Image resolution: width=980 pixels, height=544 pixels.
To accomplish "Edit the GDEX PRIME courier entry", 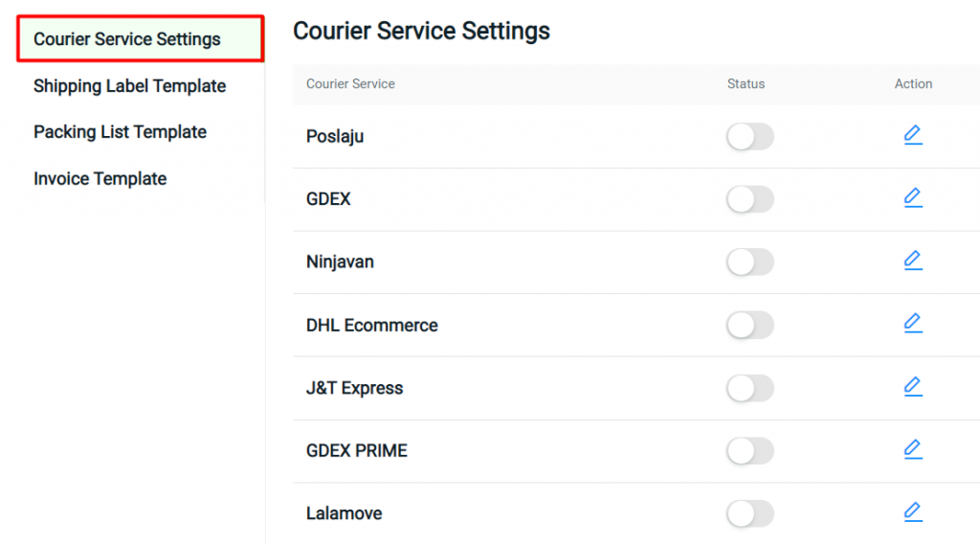I will (x=913, y=449).
